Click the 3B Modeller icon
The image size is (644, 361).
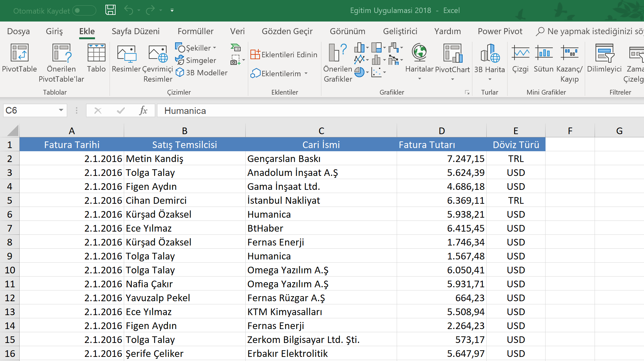click(180, 72)
